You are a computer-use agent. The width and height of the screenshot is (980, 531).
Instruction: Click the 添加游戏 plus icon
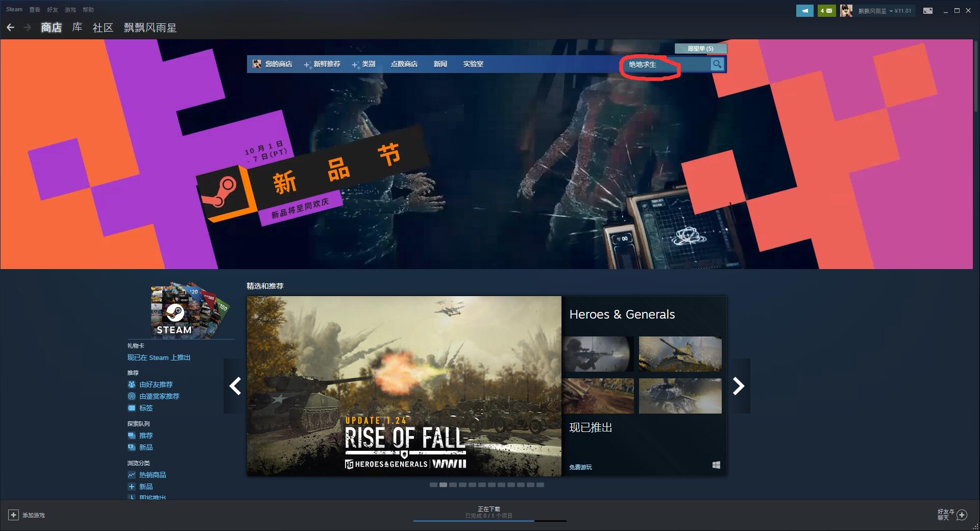(x=14, y=515)
